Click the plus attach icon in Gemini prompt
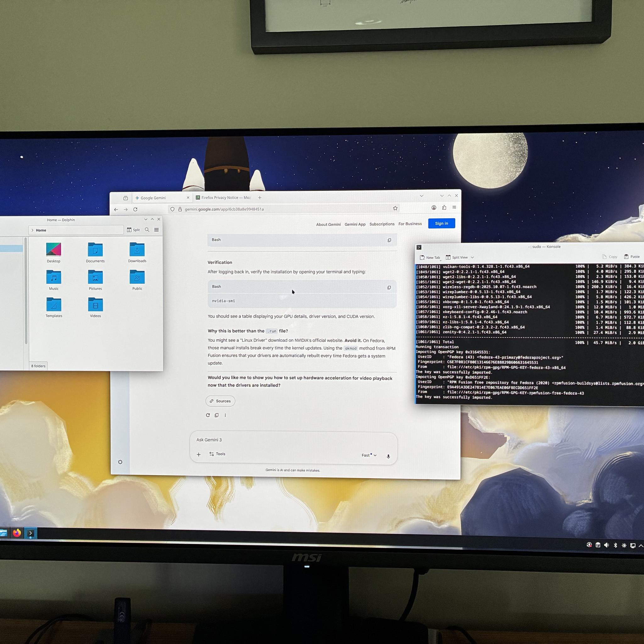This screenshot has width=644, height=644. (199, 454)
